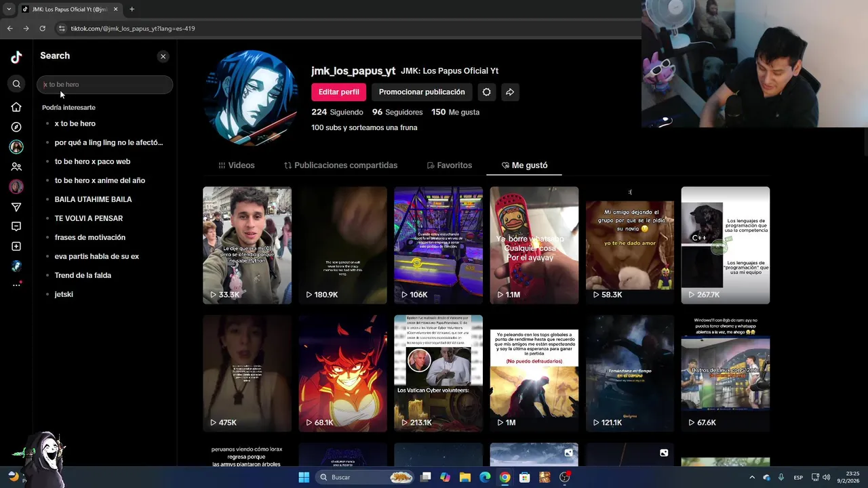This screenshot has width=868, height=488.
Task: Open the 224 Siguiendo list
Action: (x=337, y=112)
